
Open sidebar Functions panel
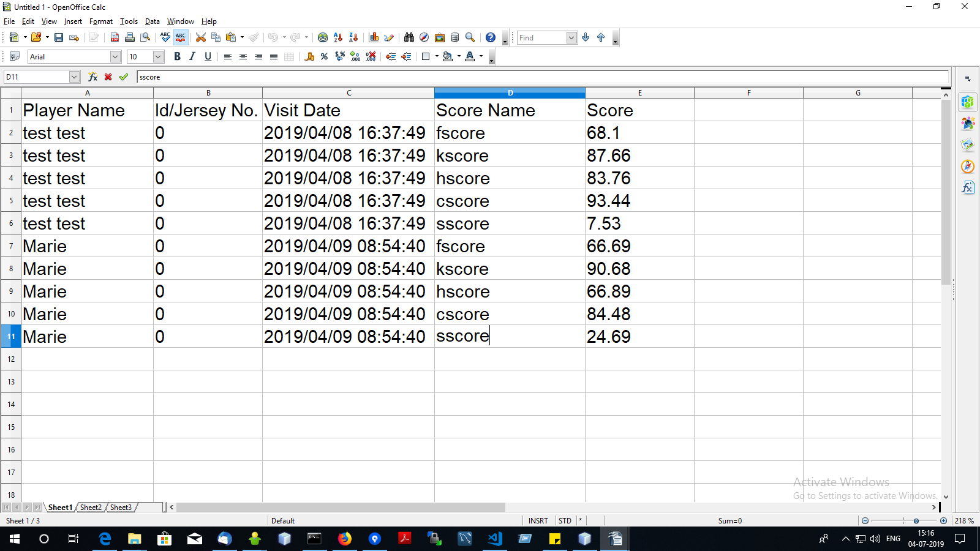tap(968, 187)
